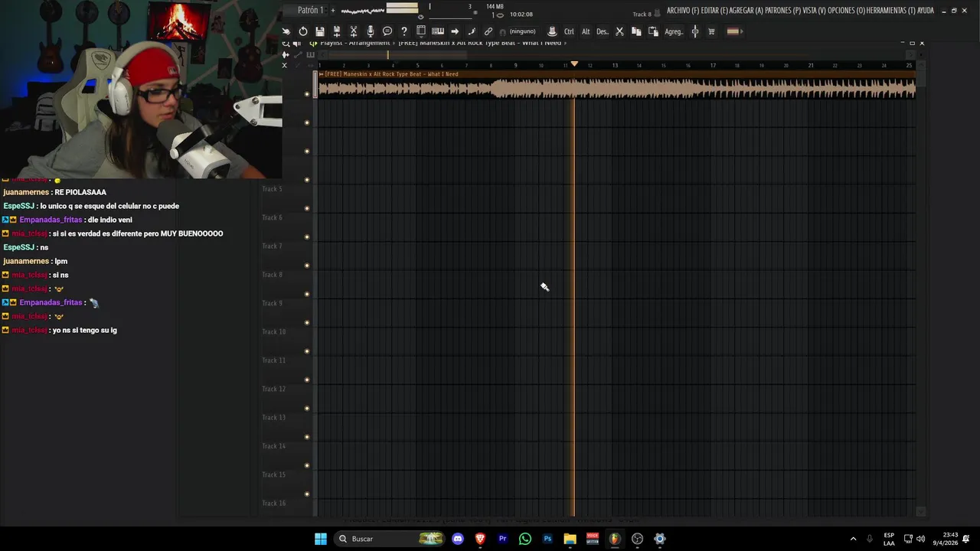
Task: Mute Track 8 using its dot
Action: coord(307,294)
